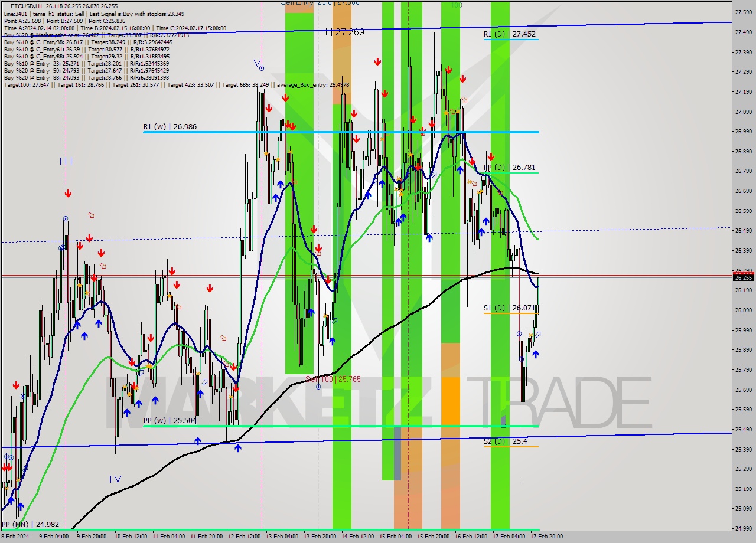Select the '15 Feb 20:00' time label
Image resolution: width=756 pixels, height=543 pixels.
pos(433,537)
